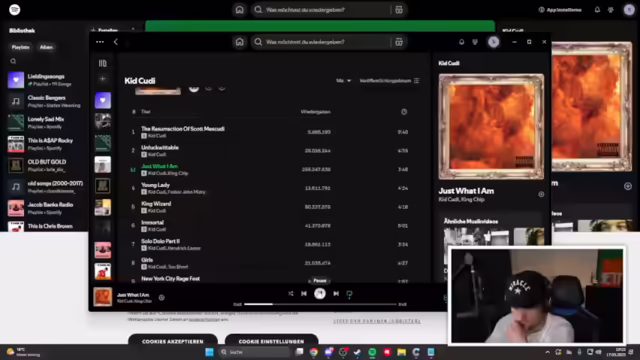
Task: Open the three-dots menu in front Spotify window
Action: [100, 42]
